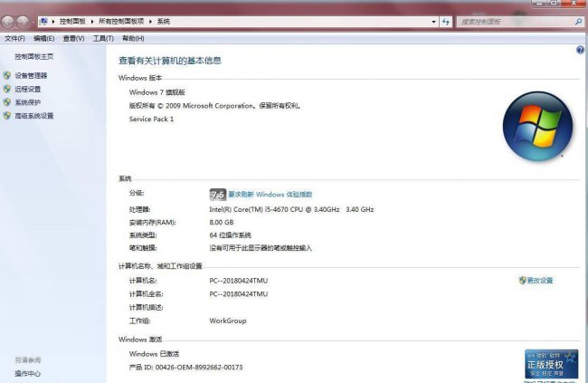Click the 另请参阅 label in sidebar
This screenshot has width=588, height=383.
pyautogui.click(x=28, y=360)
